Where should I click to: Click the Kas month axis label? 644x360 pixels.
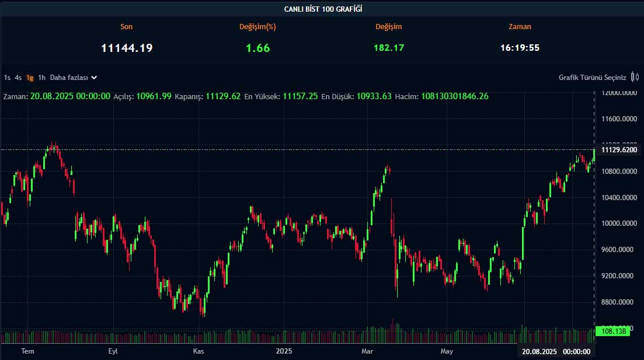[199, 351]
